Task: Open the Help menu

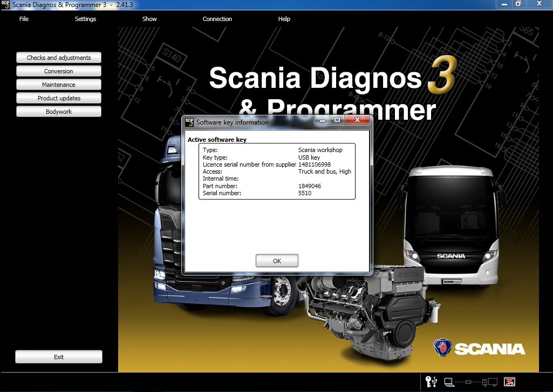Action: click(x=284, y=19)
